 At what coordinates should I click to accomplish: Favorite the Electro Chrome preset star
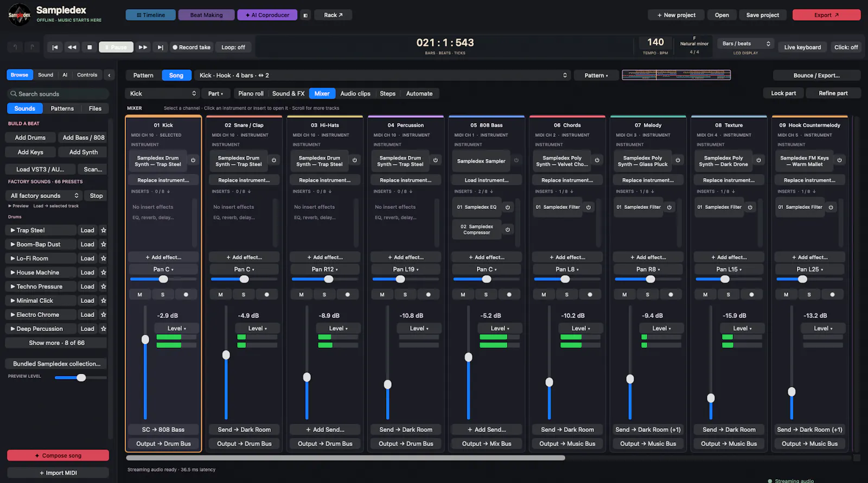[104, 315]
